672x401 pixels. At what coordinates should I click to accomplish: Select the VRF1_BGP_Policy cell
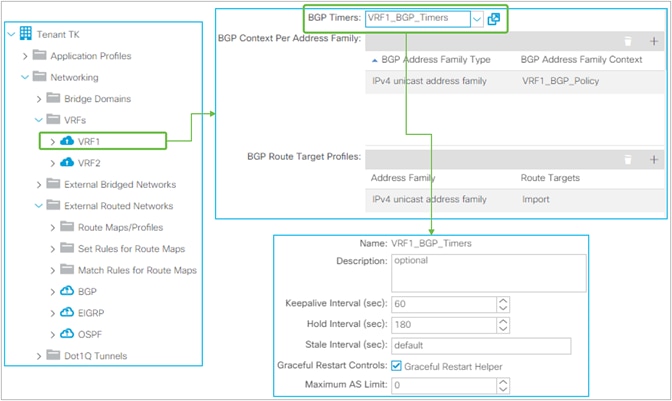[560, 81]
